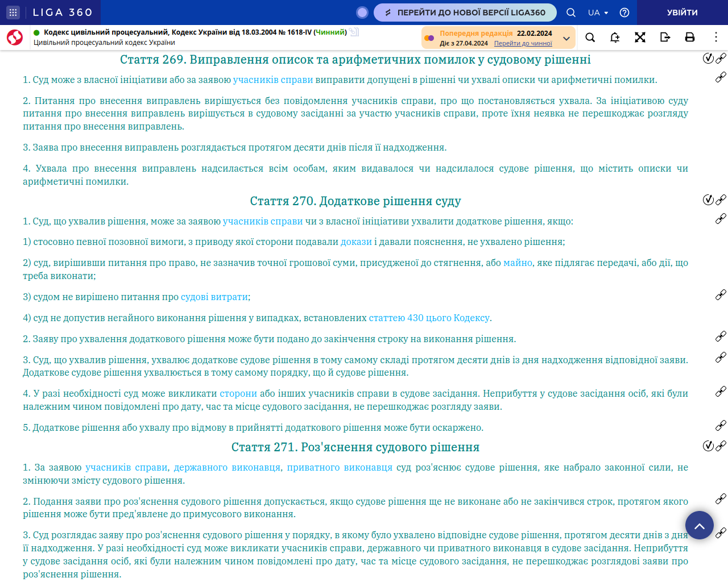Viewport: 728px width, 582px height.
Task: Click the checkmark icon next to Стаття 271 heading
Action: click(708, 446)
